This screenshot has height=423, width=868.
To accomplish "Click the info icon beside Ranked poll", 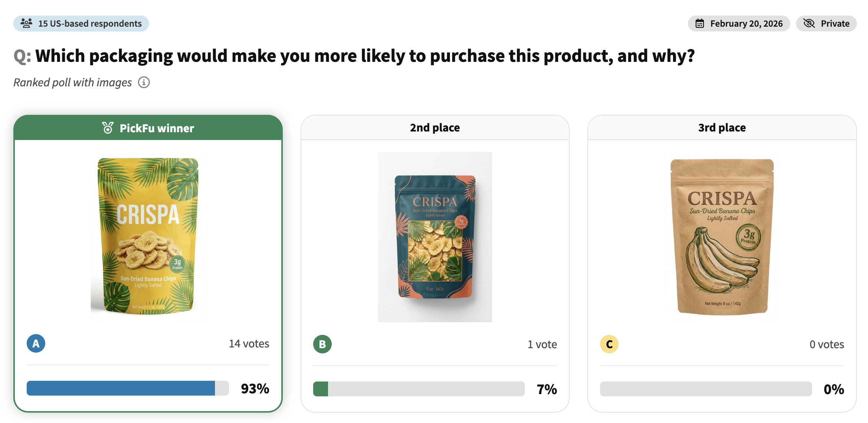I will pos(144,82).
